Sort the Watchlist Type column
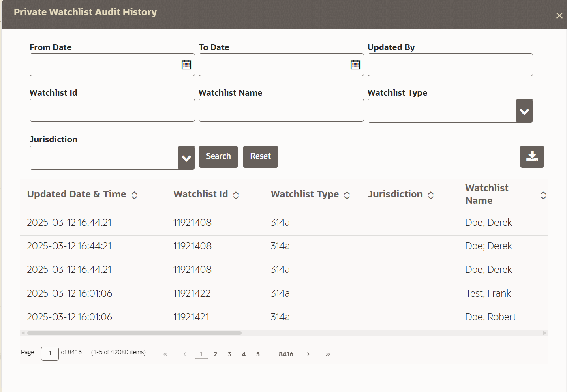This screenshot has height=392, width=567. (x=347, y=195)
